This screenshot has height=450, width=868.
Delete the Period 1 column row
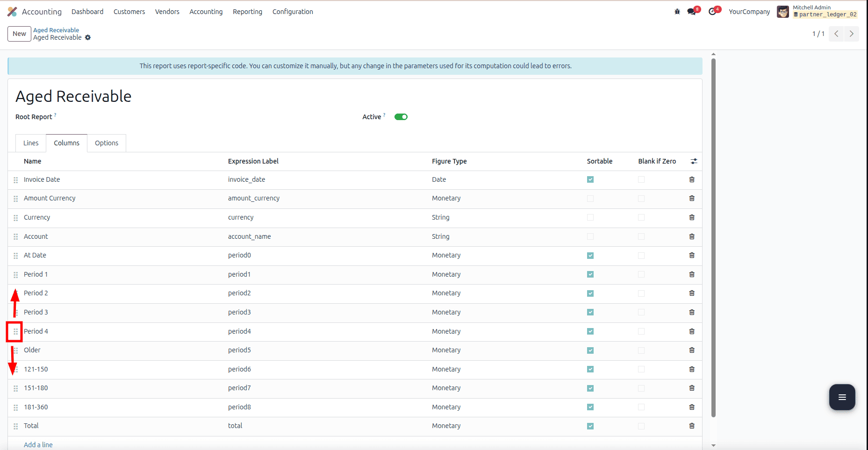point(692,274)
